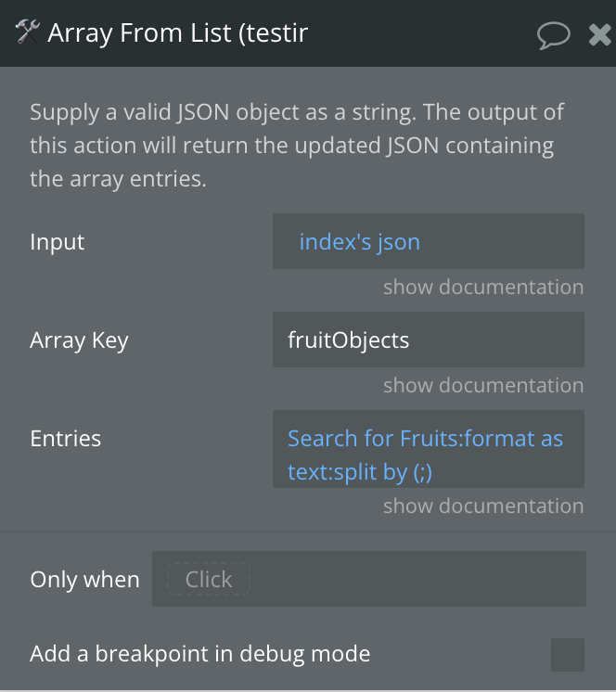Click the fruitObjects Array Key field

tap(429, 340)
